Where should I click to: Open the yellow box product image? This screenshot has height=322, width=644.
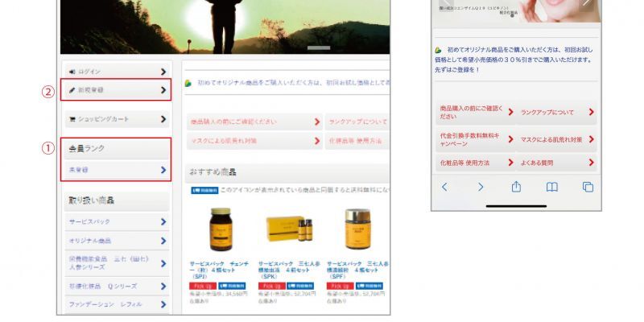pyautogui.click(x=289, y=229)
